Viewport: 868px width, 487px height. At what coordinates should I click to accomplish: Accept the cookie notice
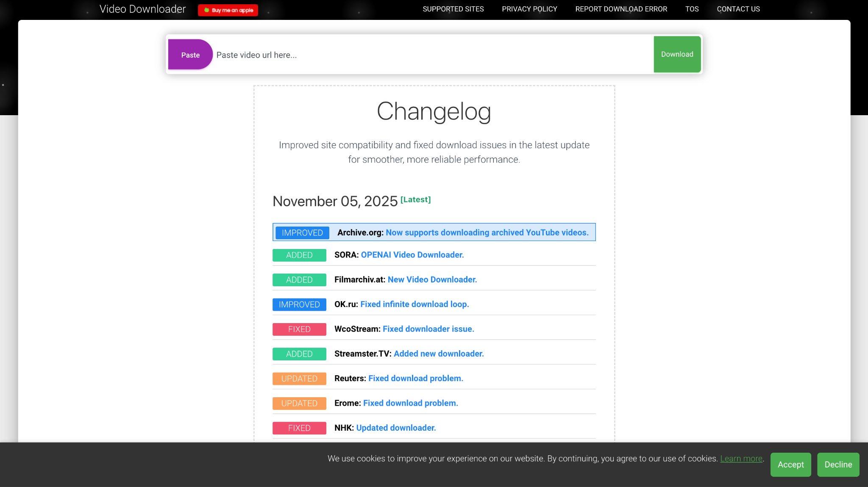click(790, 464)
